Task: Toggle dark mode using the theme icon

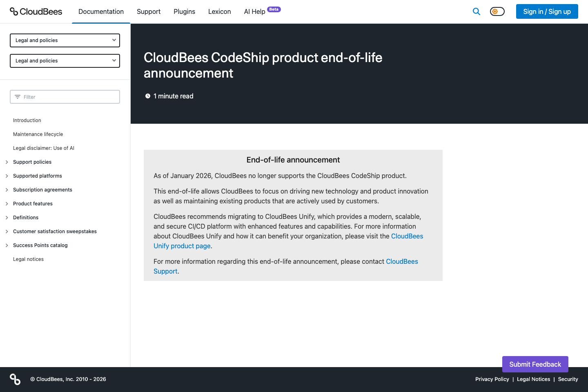Action: tap(497, 11)
